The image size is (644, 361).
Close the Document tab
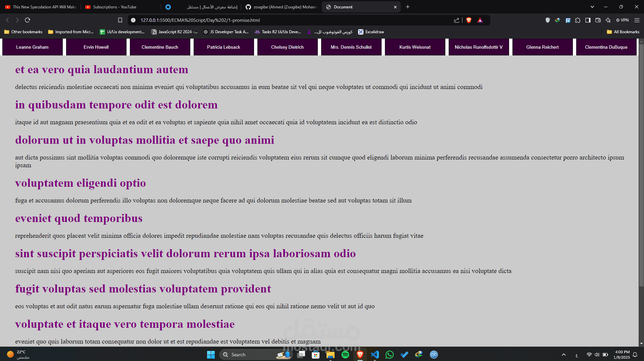pyautogui.click(x=395, y=7)
